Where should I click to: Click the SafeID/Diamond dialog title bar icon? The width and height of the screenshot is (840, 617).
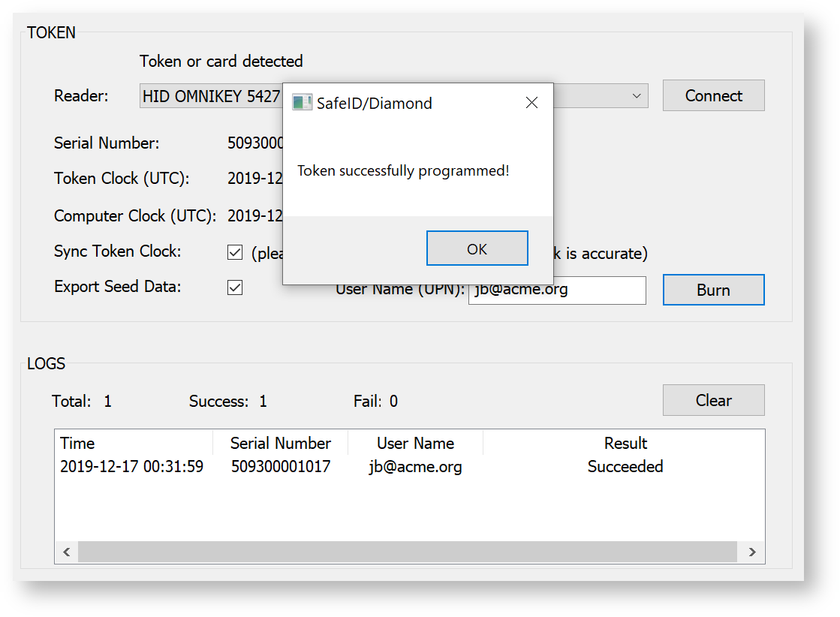pos(303,102)
